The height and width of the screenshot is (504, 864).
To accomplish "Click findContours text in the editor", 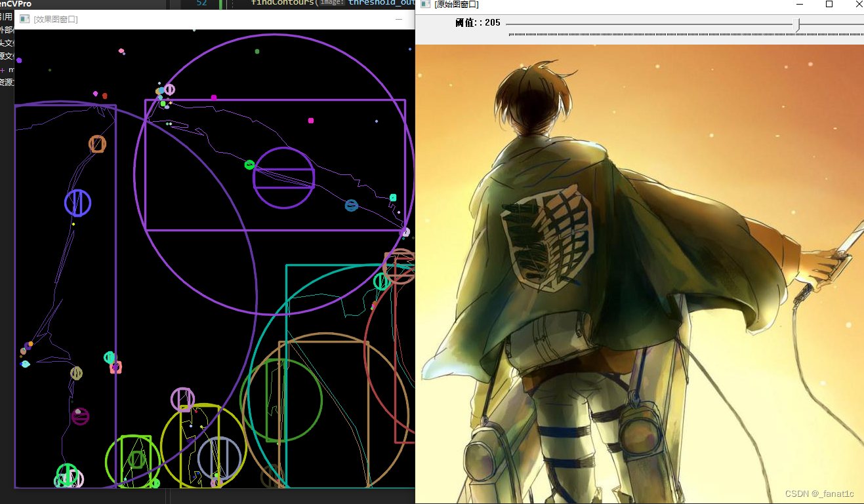I will [283, 3].
